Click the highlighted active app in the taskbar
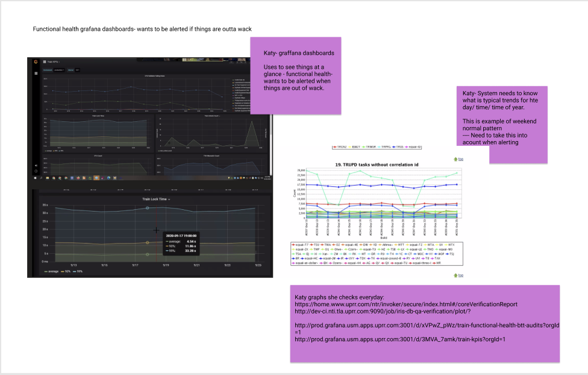Screen dimensions: 588x375 pyautogui.click(x=96, y=178)
